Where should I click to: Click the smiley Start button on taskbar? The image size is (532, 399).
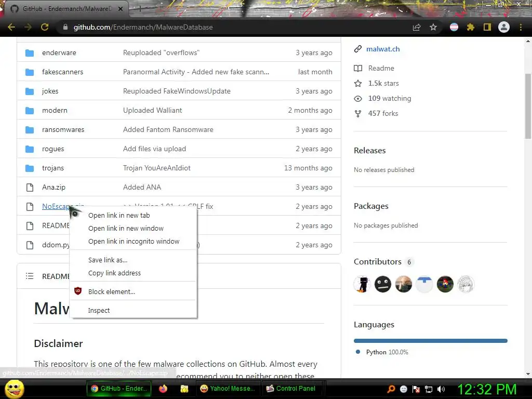click(x=14, y=389)
